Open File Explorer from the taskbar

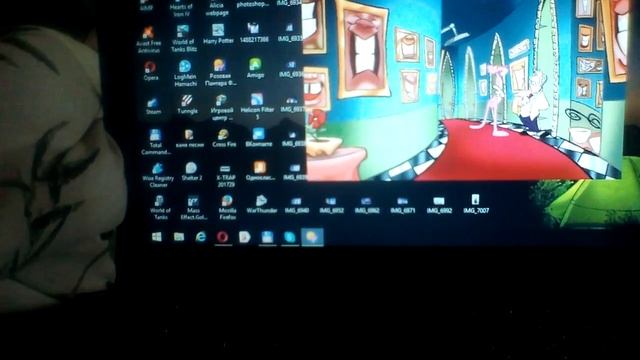click(x=179, y=237)
